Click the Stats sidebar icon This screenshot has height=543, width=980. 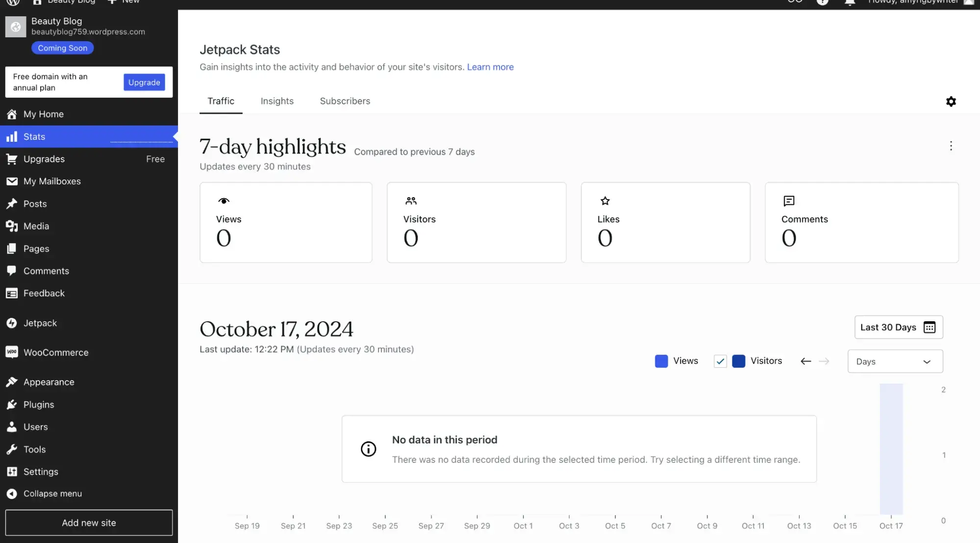click(x=11, y=136)
